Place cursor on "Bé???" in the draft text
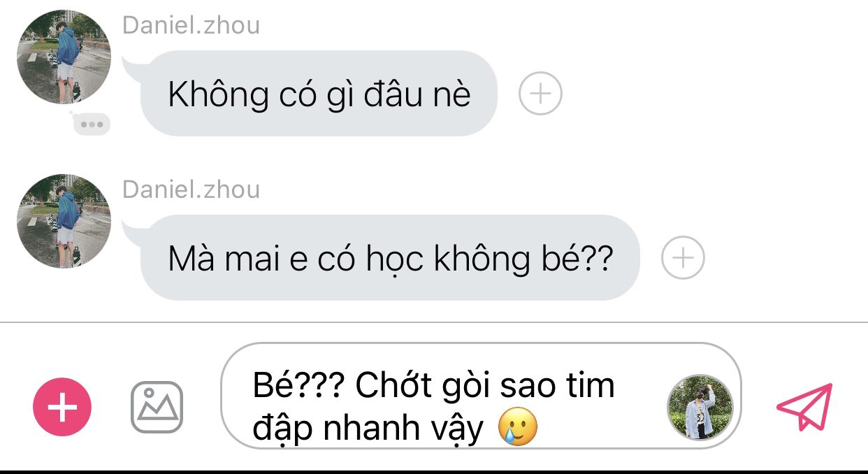 [298, 385]
